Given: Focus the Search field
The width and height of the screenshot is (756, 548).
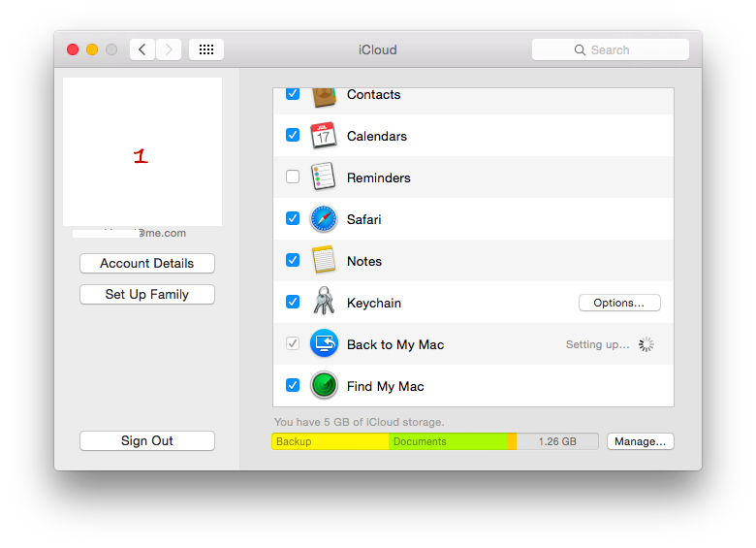Looking at the screenshot, I should pos(611,49).
